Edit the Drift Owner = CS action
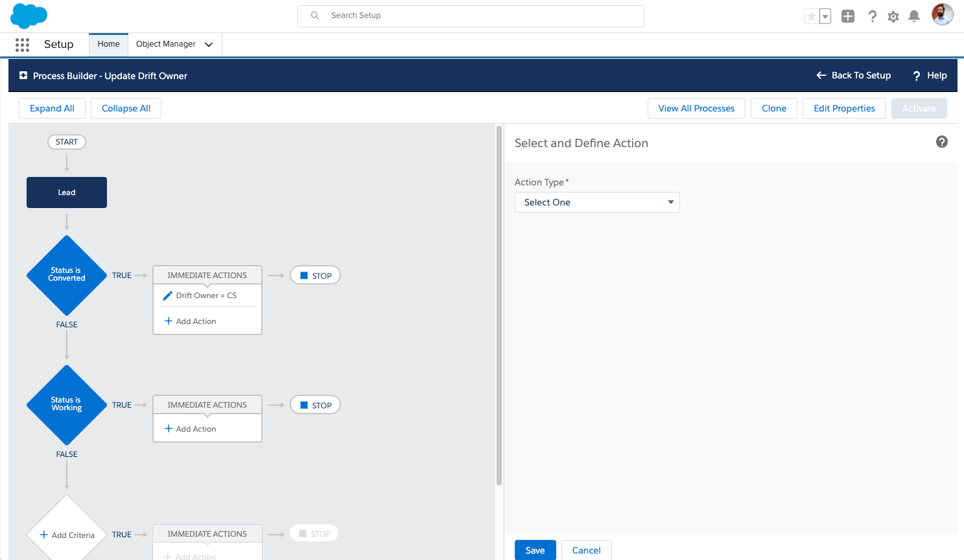Image resolution: width=964 pixels, height=560 pixels. [x=207, y=296]
